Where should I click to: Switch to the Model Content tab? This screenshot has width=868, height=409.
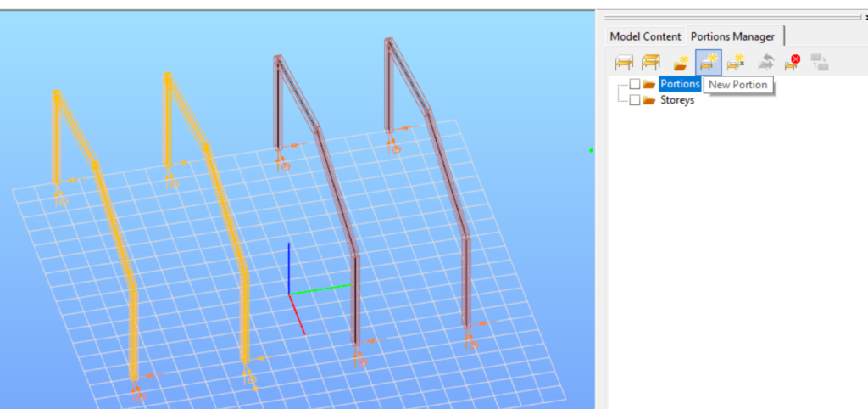(645, 36)
